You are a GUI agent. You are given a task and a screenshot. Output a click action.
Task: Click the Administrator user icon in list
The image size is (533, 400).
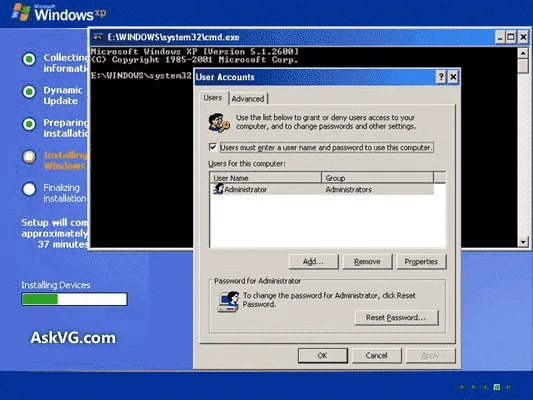click(218, 189)
